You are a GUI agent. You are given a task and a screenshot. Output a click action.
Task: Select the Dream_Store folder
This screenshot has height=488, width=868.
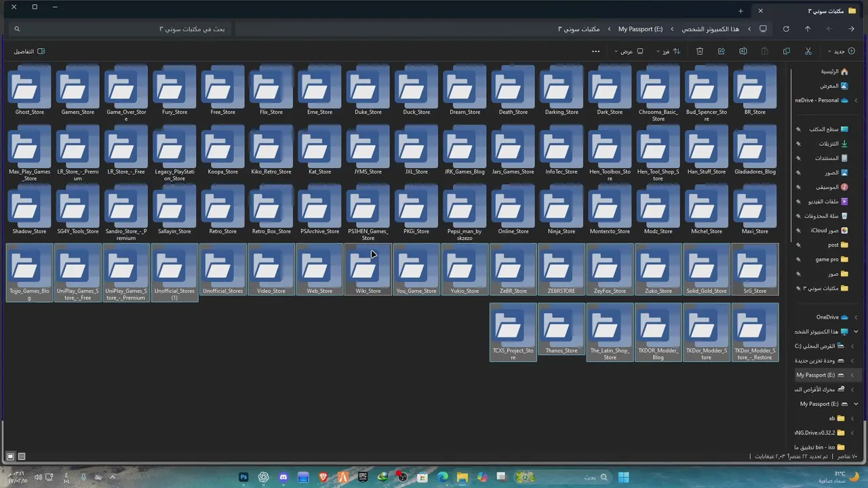[x=465, y=91]
